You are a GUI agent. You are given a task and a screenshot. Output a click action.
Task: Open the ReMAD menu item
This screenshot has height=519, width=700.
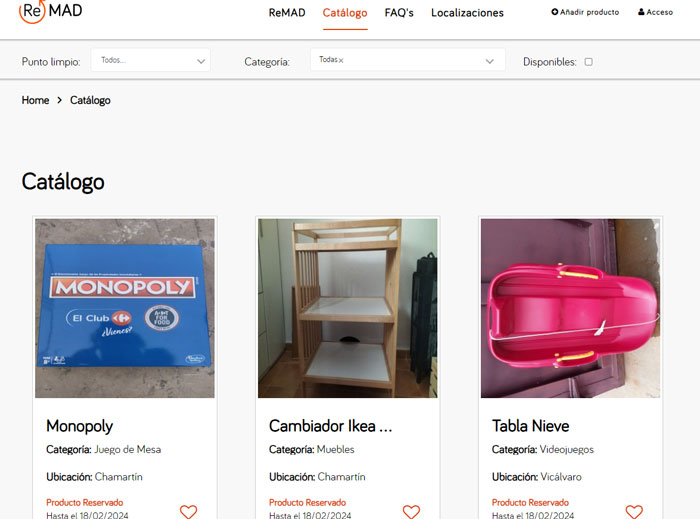click(x=287, y=13)
